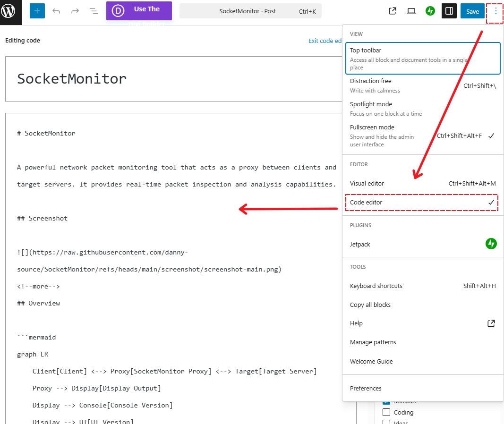Exit the code editor
504x424 pixels.
(x=325, y=41)
